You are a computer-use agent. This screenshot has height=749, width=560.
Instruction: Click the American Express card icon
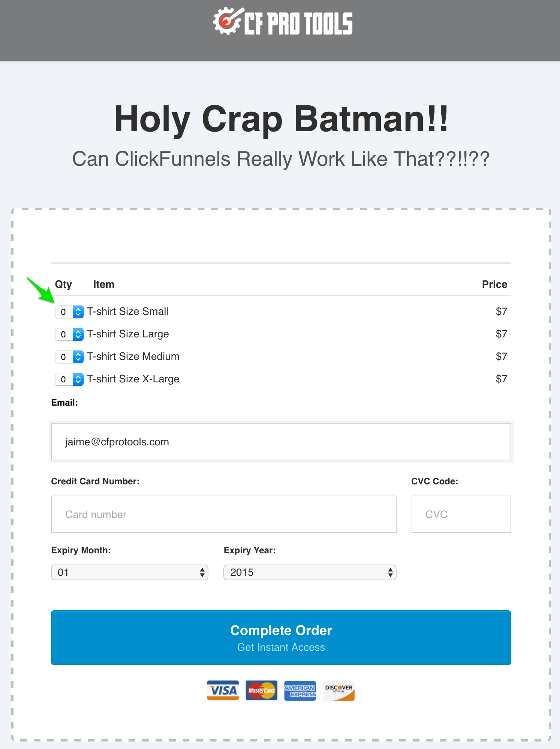(x=300, y=690)
